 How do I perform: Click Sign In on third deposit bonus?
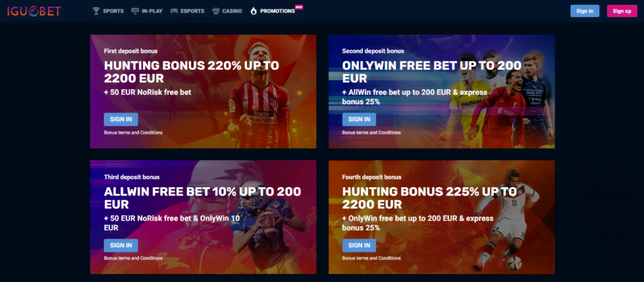(121, 245)
